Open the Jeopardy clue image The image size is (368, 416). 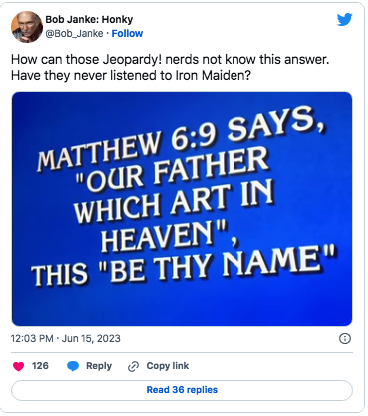pos(182,209)
